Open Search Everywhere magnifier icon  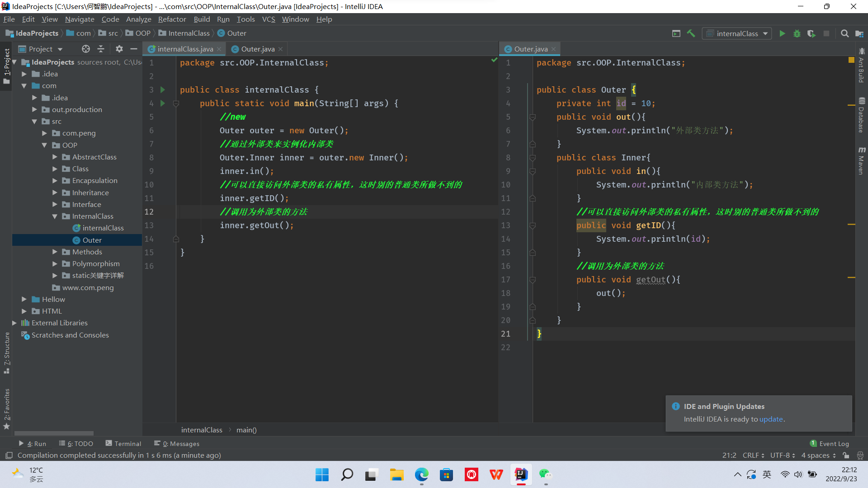844,33
